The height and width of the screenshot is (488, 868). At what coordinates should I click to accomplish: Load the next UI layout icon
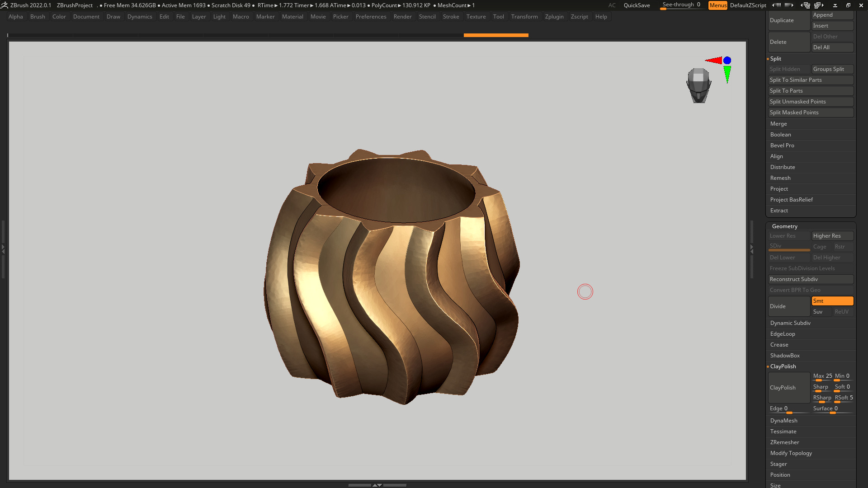[x=819, y=5]
